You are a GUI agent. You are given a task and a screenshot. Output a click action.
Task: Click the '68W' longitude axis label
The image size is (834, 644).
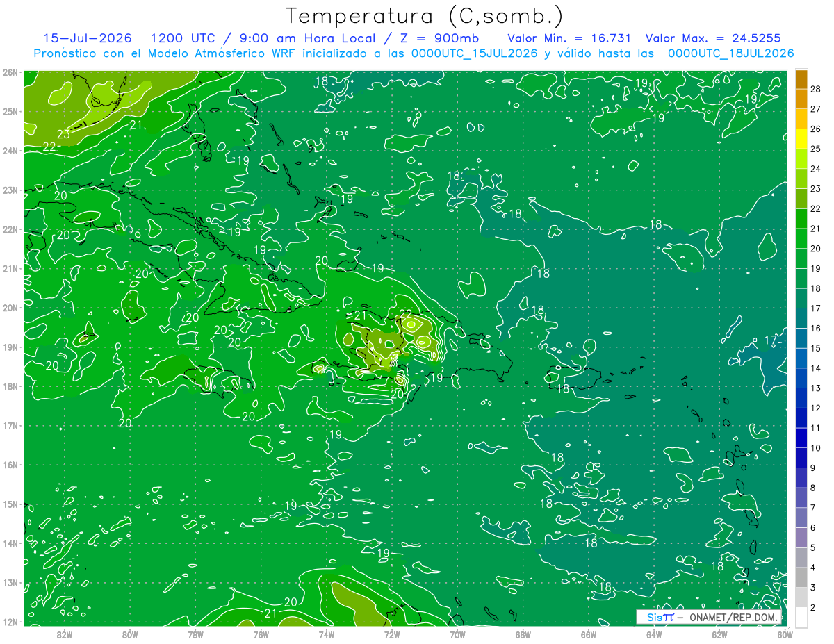coord(523,634)
